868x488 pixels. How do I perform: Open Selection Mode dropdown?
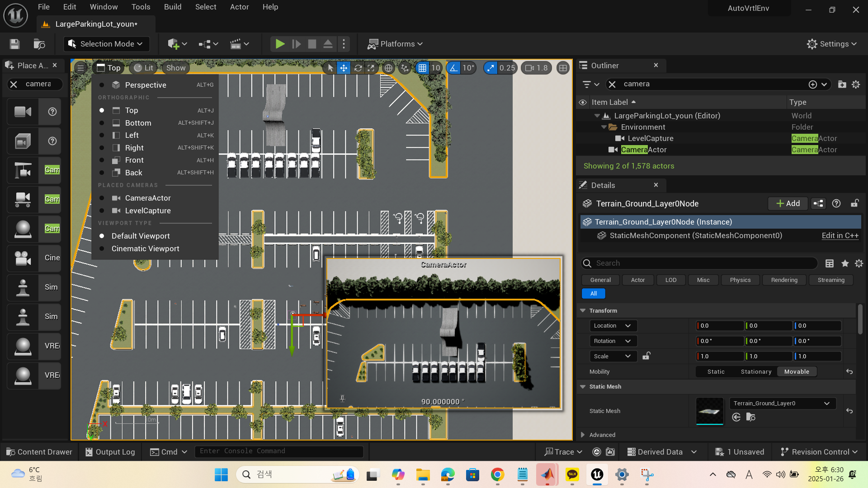tap(106, 44)
